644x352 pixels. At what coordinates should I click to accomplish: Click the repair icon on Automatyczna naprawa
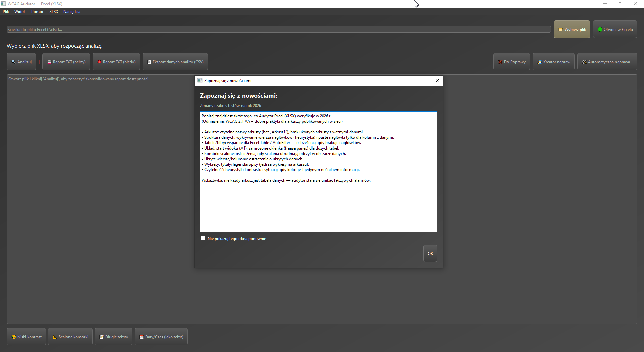[584, 62]
